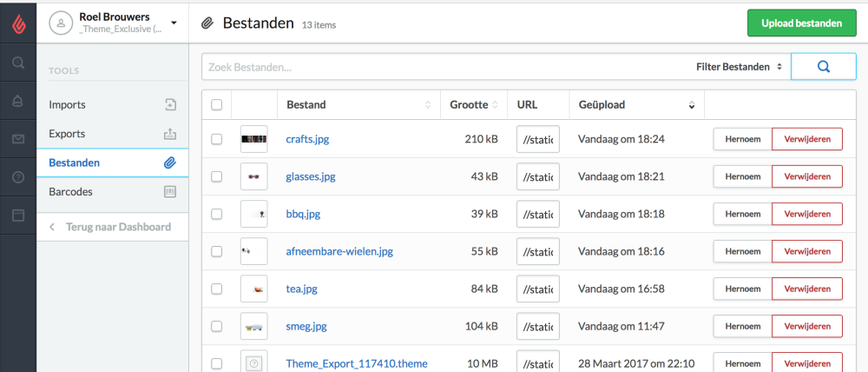Check the box for smeg.jpg
Viewport: 868px width, 372px height.
(216, 326)
